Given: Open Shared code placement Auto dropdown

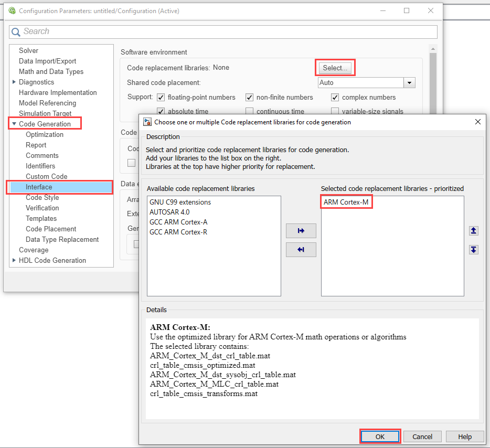Looking at the screenshot, I should pos(409,83).
